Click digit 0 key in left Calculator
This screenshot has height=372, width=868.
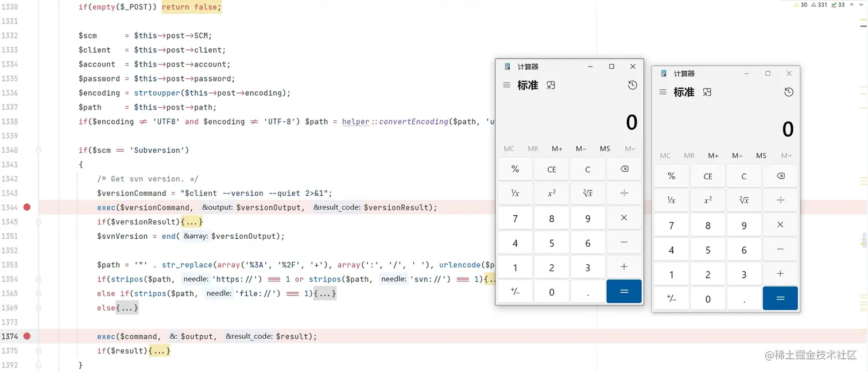551,292
